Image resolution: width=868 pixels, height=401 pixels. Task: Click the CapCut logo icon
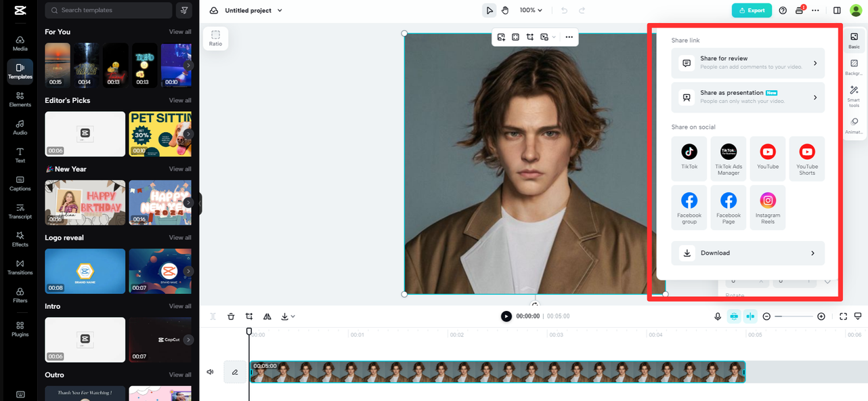(20, 10)
